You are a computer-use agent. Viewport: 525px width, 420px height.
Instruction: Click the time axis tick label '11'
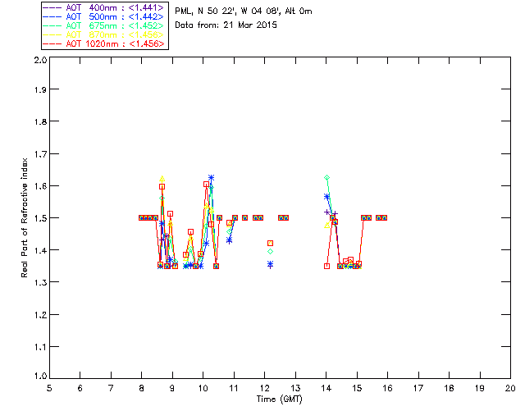234,388
